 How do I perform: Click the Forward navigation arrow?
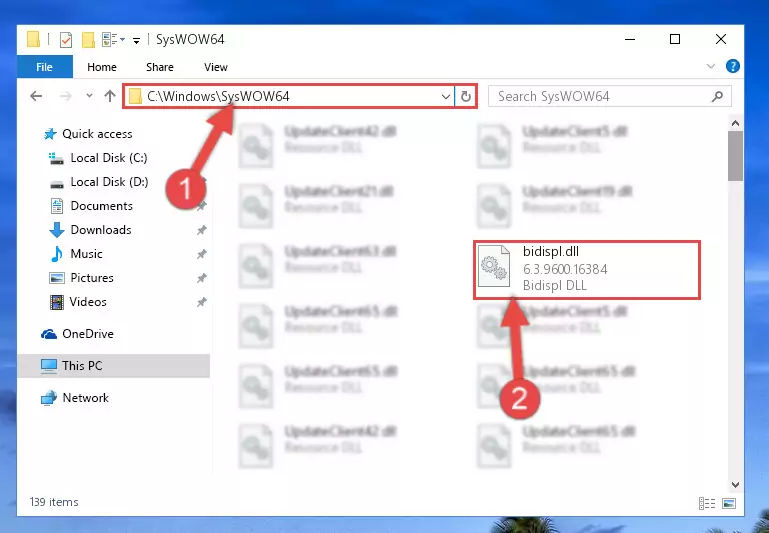(x=65, y=96)
